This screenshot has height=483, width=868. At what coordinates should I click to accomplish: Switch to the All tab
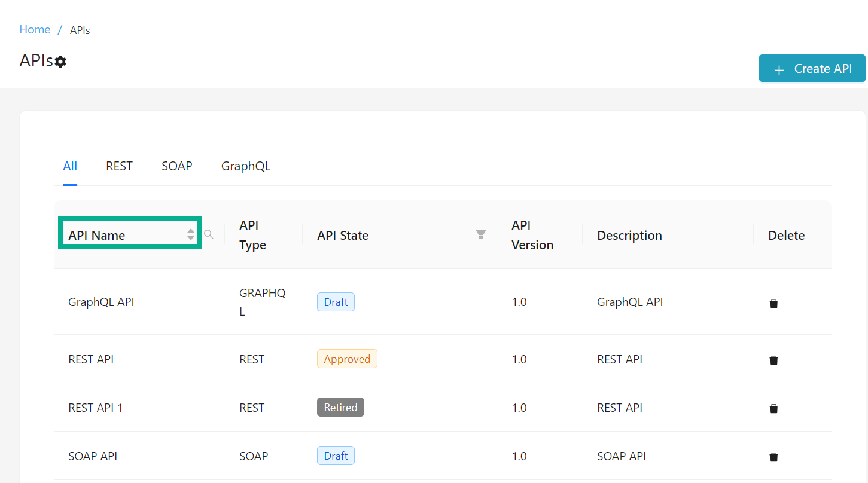point(70,166)
